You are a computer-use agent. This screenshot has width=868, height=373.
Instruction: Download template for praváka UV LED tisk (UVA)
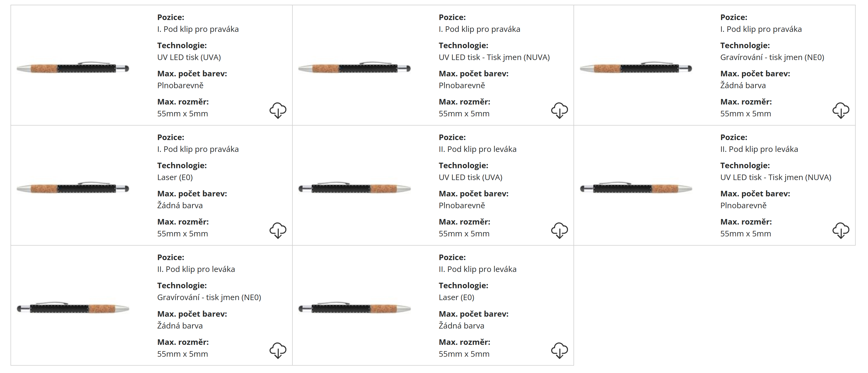tap(278, 110)
